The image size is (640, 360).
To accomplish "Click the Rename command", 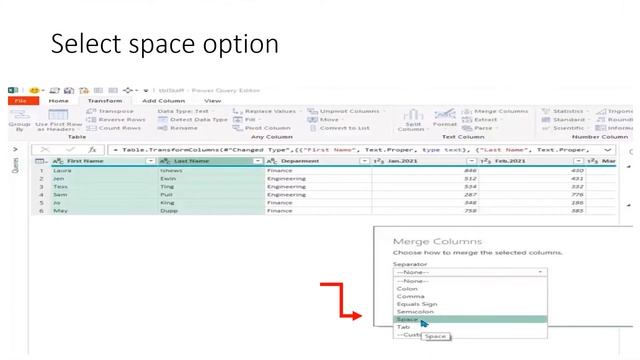I will point(178,128).
